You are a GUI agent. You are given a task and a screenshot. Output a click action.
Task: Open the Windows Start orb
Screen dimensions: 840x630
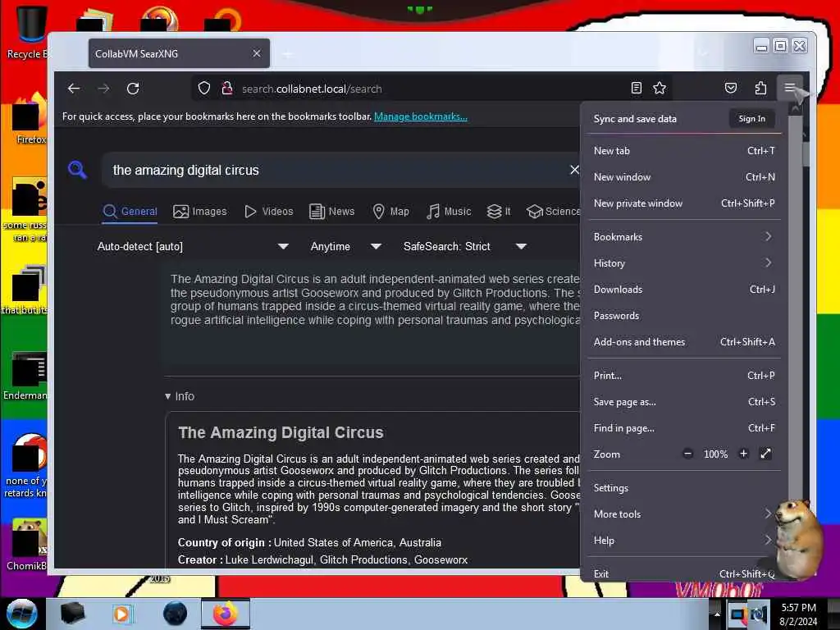coord(21,614)
